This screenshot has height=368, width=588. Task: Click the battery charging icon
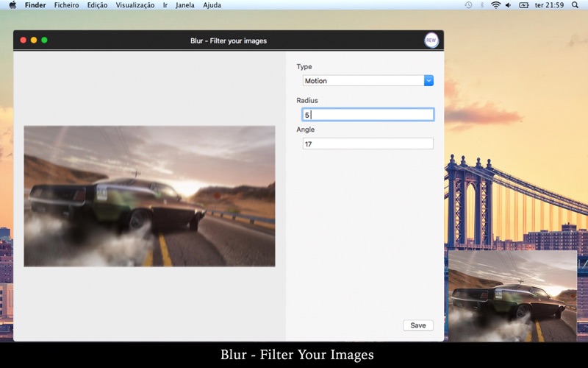pos(523,5)
